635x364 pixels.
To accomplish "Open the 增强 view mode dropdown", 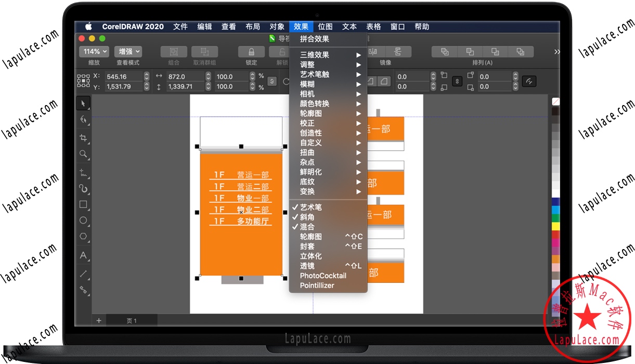I will [x=128, y=51].
